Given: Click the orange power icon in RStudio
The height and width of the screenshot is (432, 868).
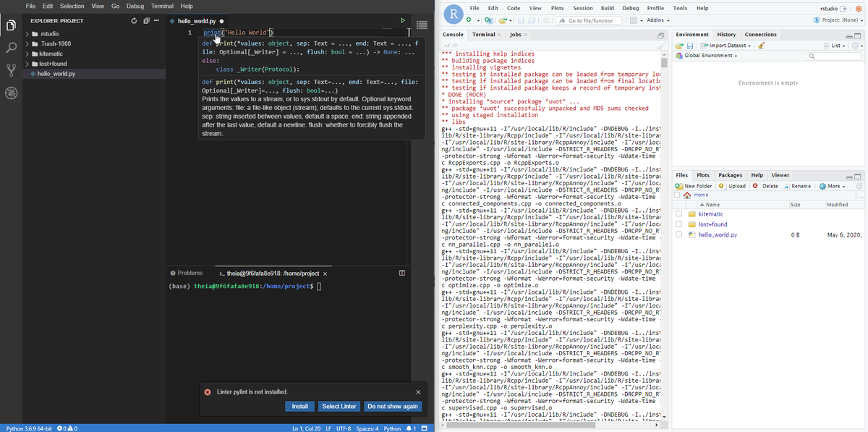Looking at the screenshot, I should tap(859, 8).
